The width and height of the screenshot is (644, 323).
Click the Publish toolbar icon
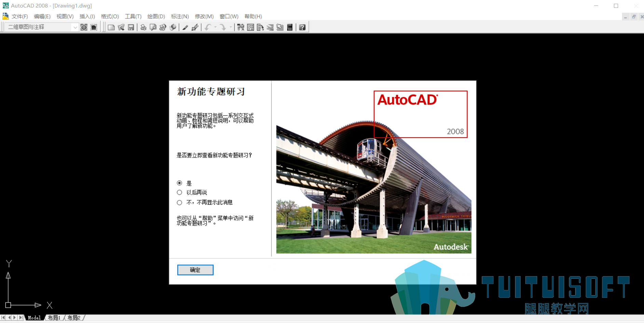pos(163,27)
